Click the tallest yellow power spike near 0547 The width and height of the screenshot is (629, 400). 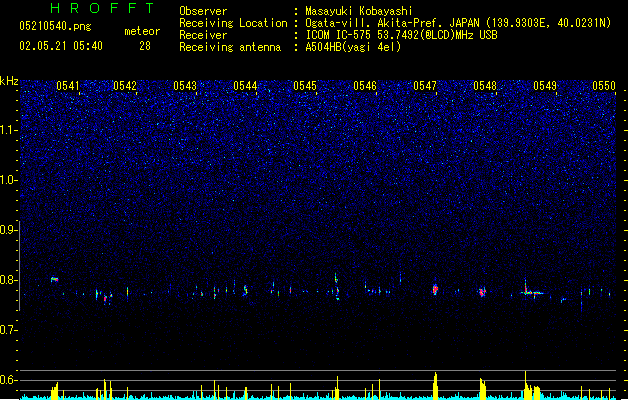click(x=436, y=386)
